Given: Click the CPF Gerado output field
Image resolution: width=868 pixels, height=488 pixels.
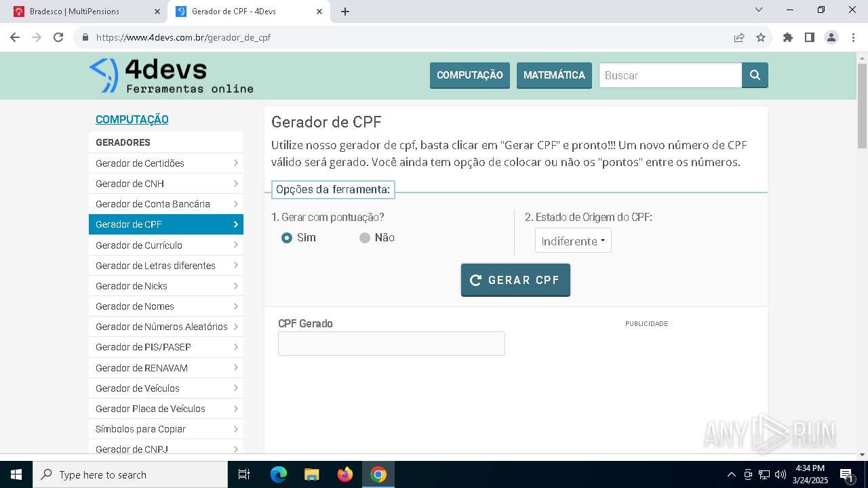Looking at the screenshot, I should [391, 344].
